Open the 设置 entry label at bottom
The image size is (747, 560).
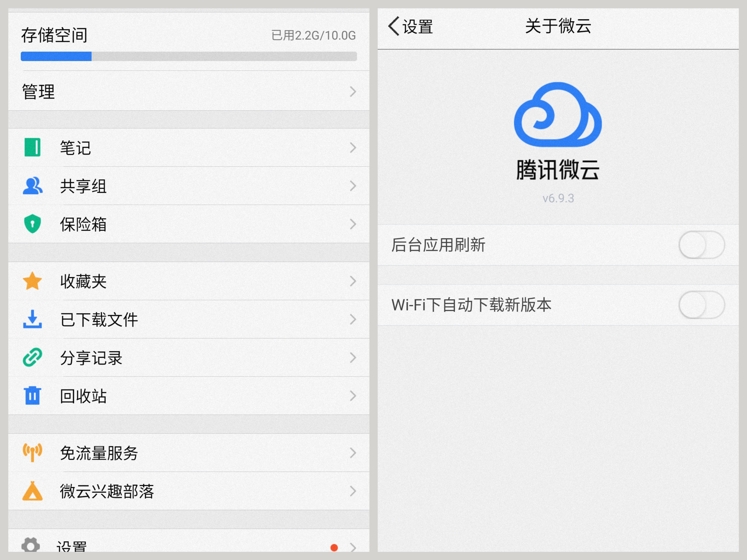tap(71, 546)
